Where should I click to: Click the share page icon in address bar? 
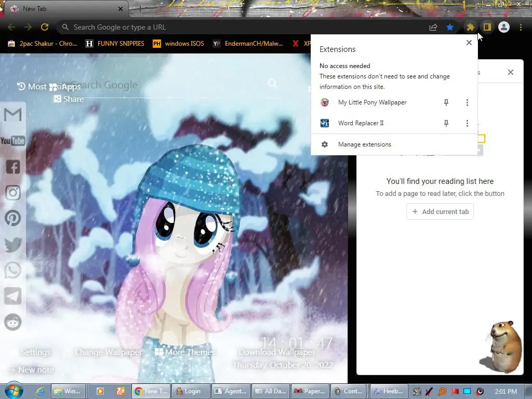tap(433, 27)
